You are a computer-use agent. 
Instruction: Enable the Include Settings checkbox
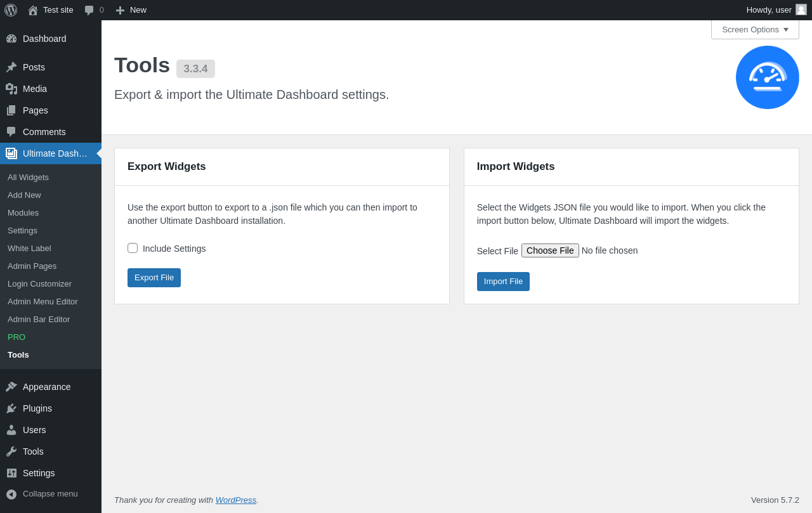133,248
